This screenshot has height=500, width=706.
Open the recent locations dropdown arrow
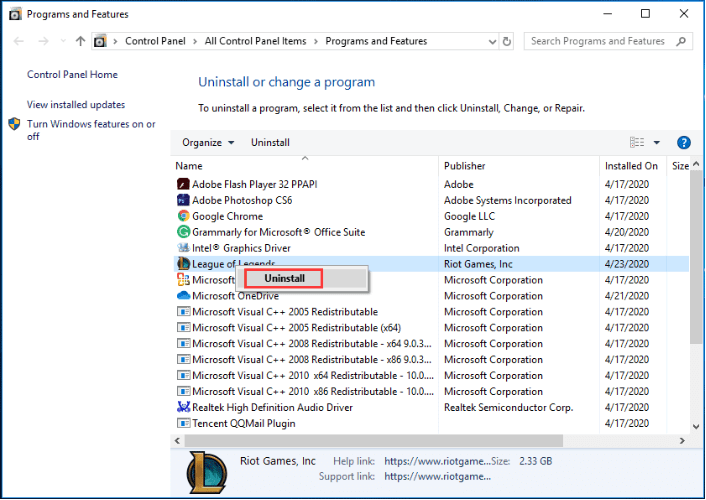click(63, 41)
